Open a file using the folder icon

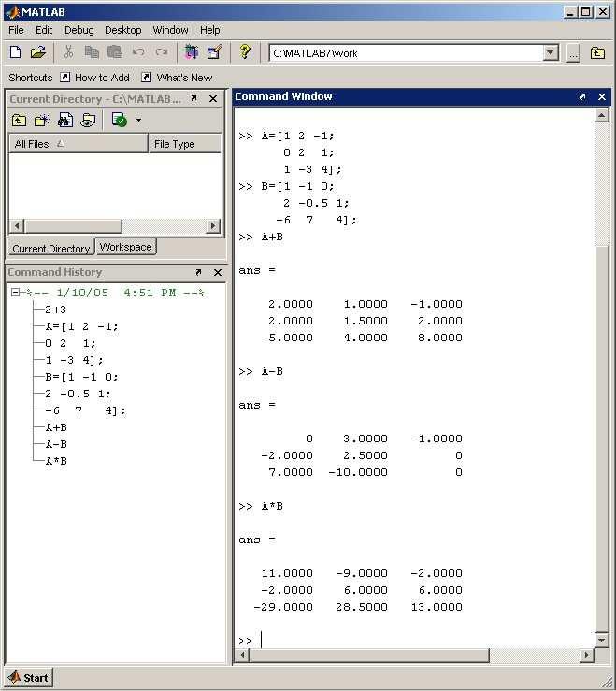[38, 52]
